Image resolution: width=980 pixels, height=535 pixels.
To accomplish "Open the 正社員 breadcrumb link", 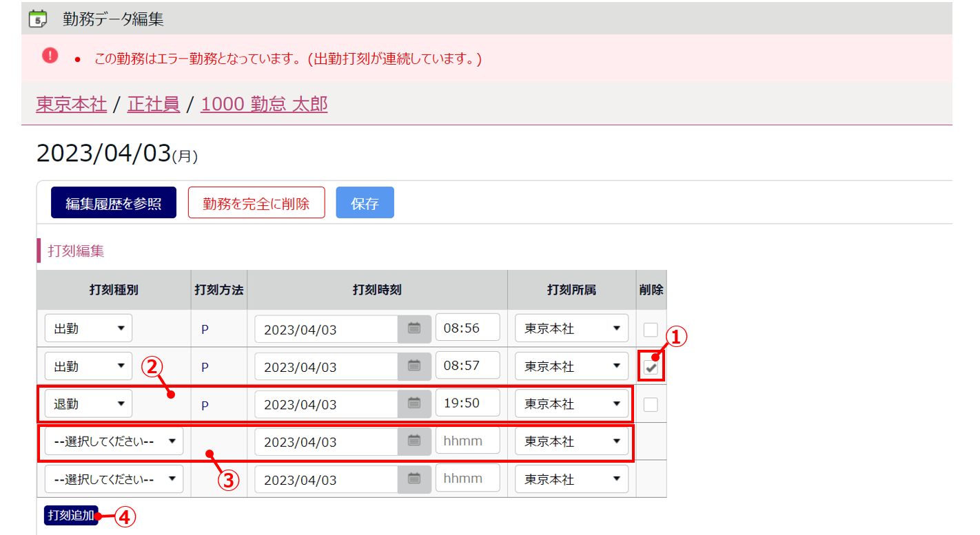I will pyautogui.click(x=154, y=104).
